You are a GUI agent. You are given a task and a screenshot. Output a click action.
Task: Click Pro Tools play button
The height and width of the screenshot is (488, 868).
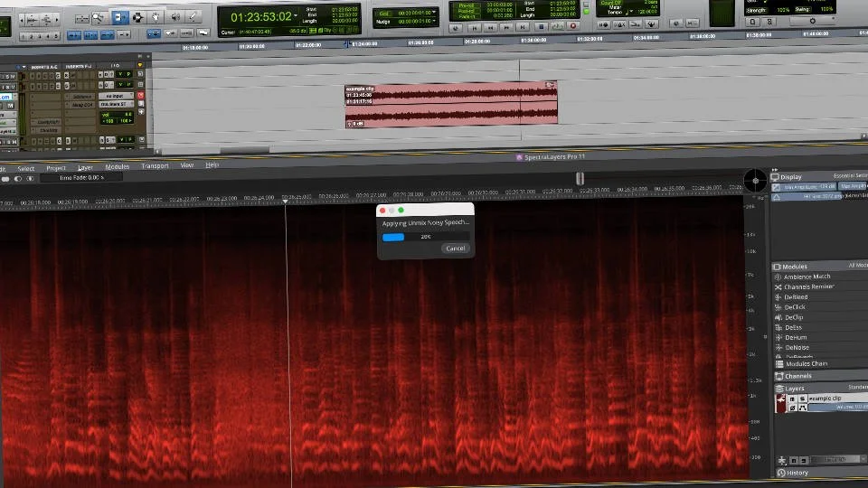pyautogui.click(x=558, y=26)
